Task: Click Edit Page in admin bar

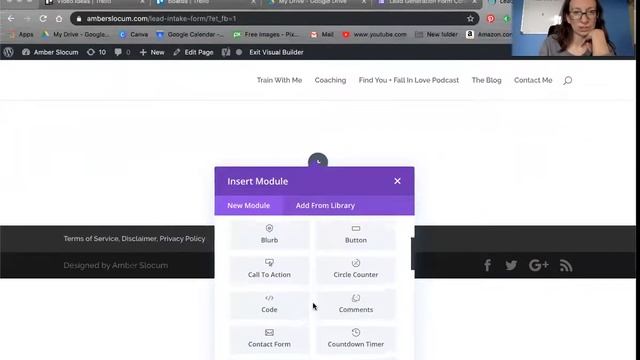Action: 193,52
